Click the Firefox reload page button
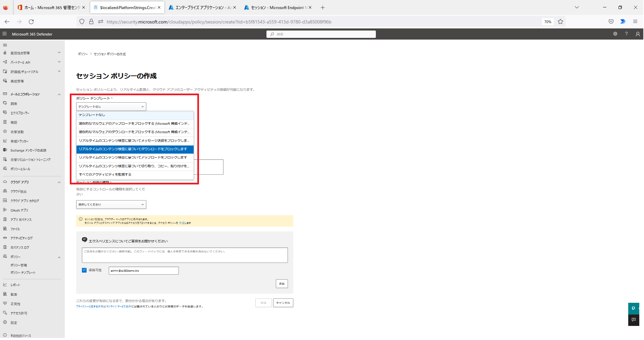Screen dimensions: 644x340 31,22
